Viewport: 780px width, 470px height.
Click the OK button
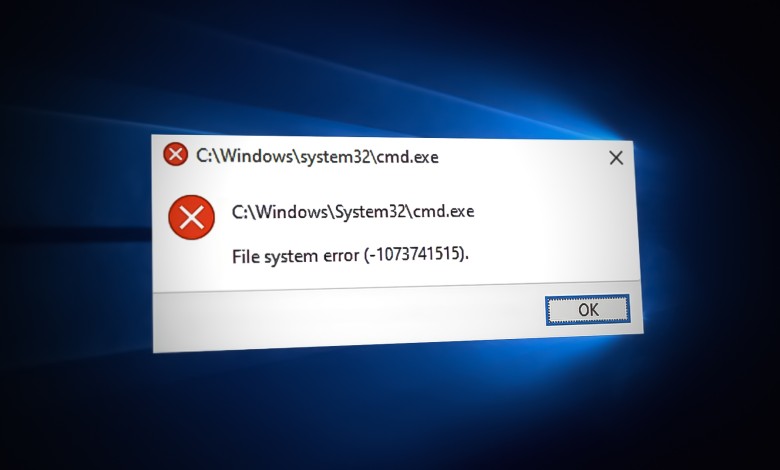pos(587,310)
